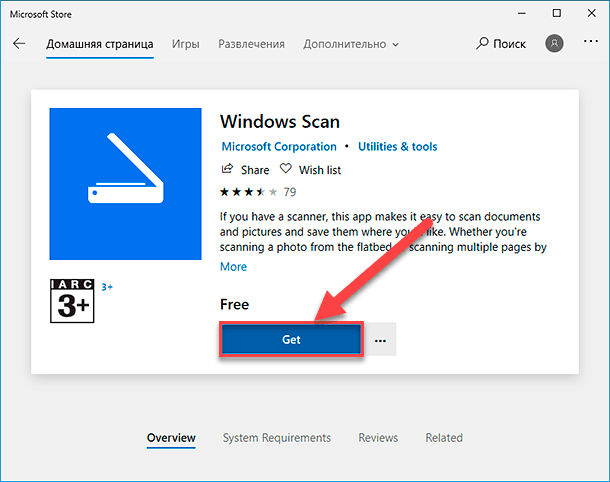This screenshot has height=482, width=610.
Task: Minimize the Microsoft Store window
Action: click(522, 14)
